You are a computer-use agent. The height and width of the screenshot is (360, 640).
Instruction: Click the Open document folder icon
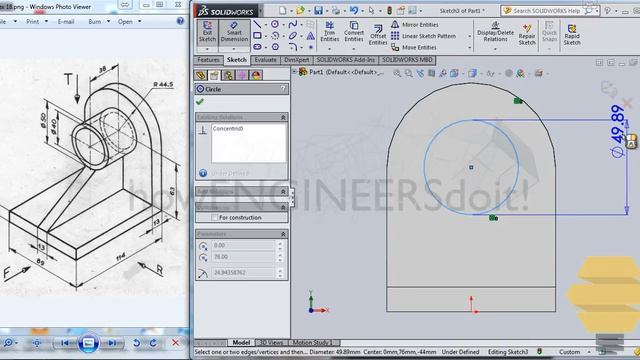click(x=300, y=11)
